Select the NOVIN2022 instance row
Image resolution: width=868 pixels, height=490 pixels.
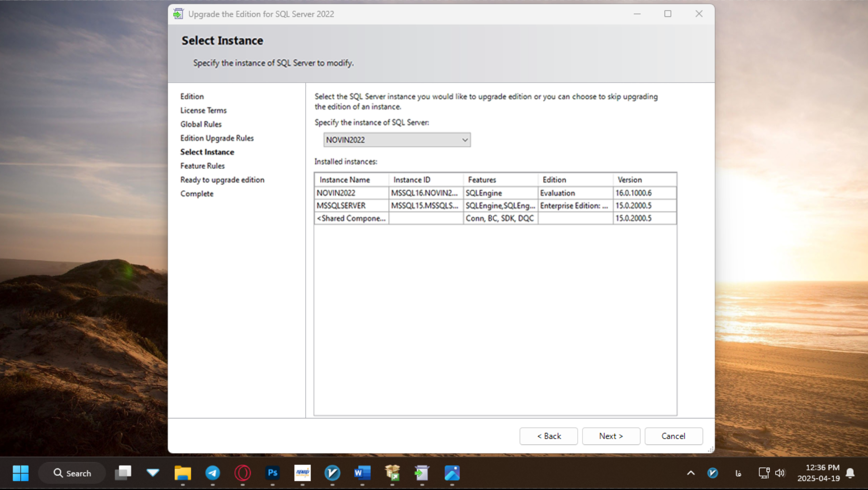click(495, 193)
